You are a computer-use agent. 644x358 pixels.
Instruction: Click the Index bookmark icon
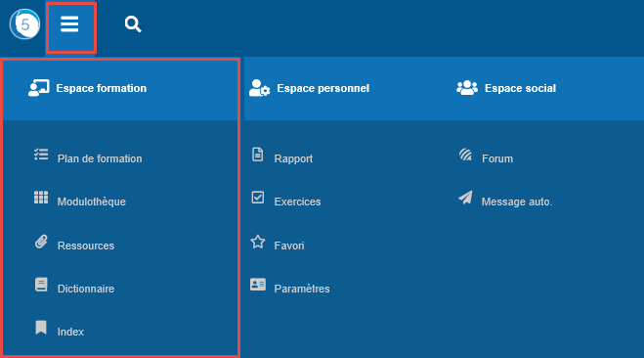[41, 328]
